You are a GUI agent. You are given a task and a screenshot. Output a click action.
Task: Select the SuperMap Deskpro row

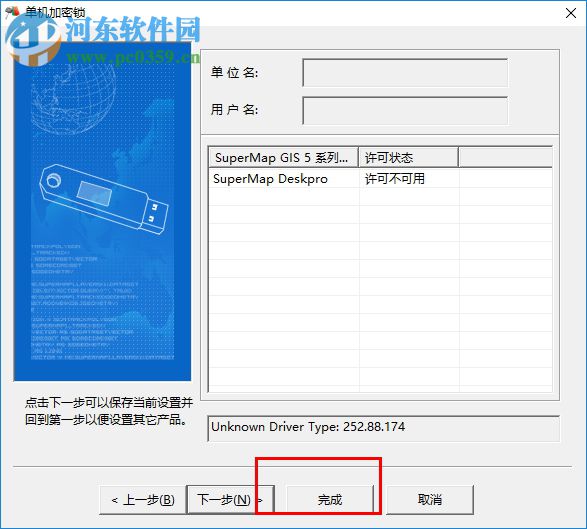[x=380, y=179]
